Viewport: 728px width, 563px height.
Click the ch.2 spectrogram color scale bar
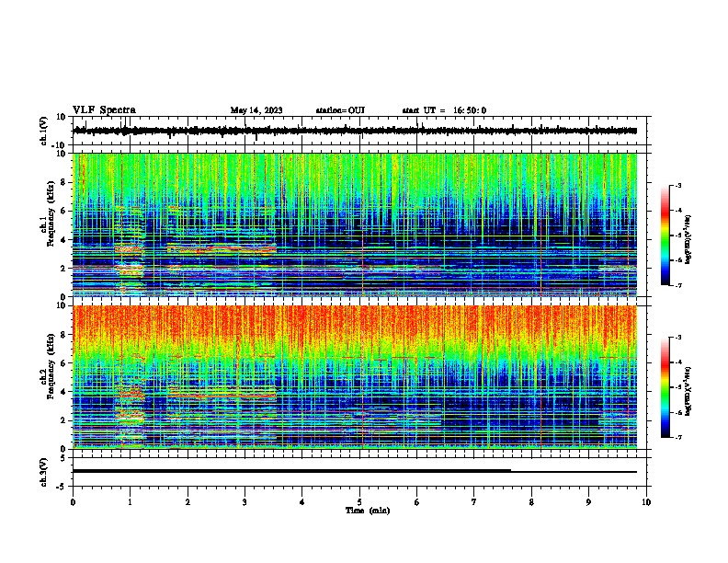pos(665,387)
